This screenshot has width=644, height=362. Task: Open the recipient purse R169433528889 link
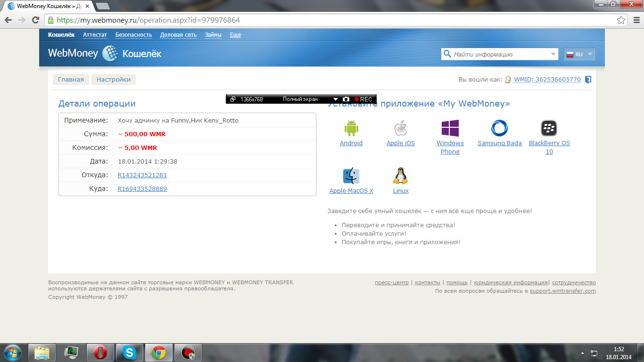tap(142, 189)
